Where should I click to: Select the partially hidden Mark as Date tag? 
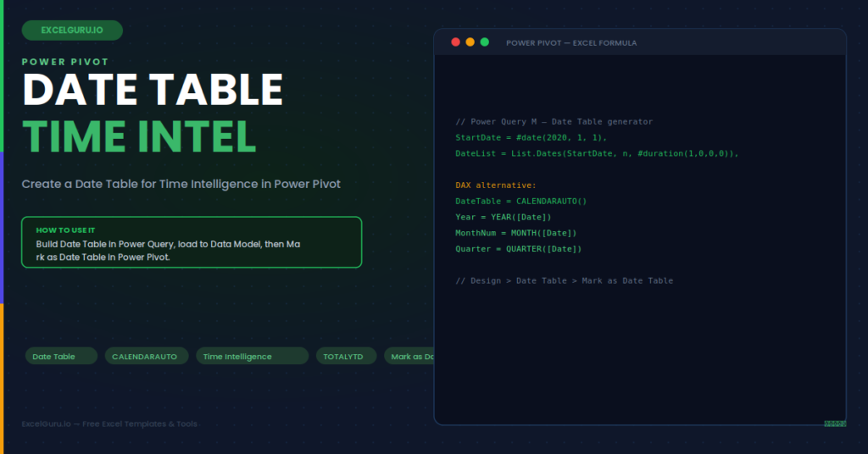tap(409, 356)
